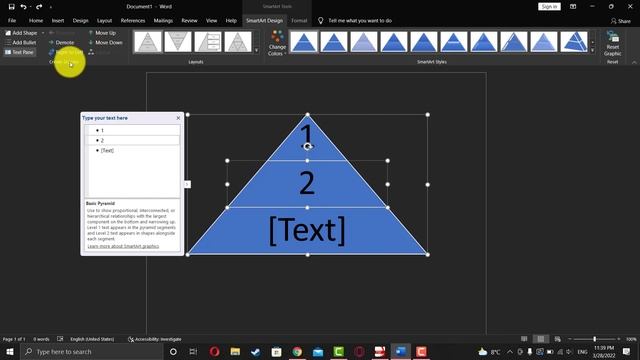Select the Segmented Pyramid layout thumbnail
This screenshot has height=360, width=640.
[x=238, y=42]
